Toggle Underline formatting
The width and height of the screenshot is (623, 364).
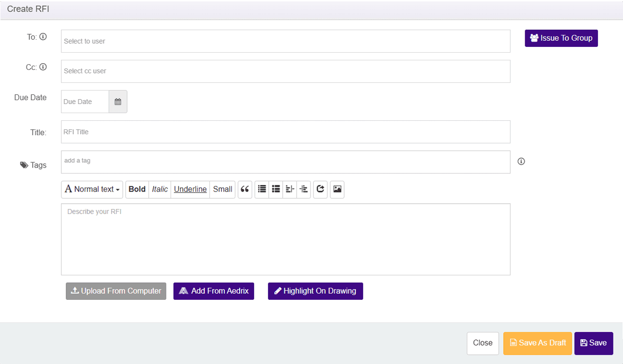tap(190, 189)
